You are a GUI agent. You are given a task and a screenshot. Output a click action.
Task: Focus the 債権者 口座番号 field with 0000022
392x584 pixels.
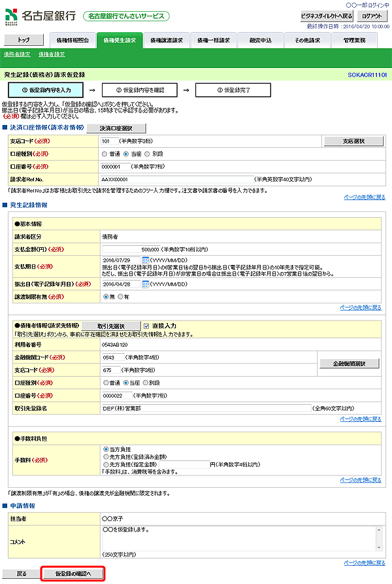click(x=117, y=396)
